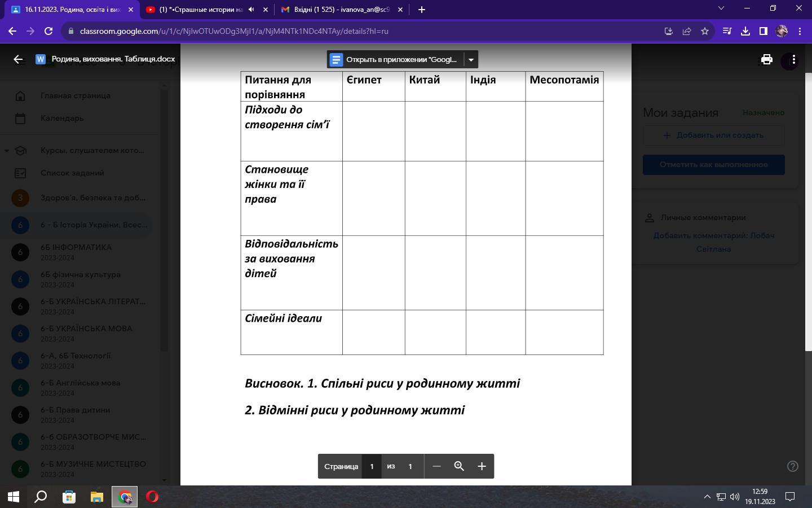The image size is (812, 508).
Task: Switch to the Gmail inbox tab
Action: (x=341, y=10)
